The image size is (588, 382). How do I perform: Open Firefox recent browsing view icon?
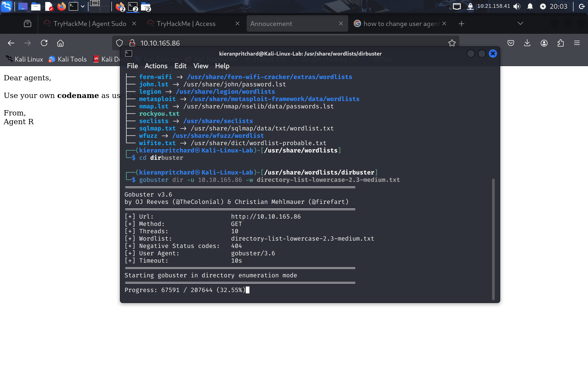(x=27, y=24)
